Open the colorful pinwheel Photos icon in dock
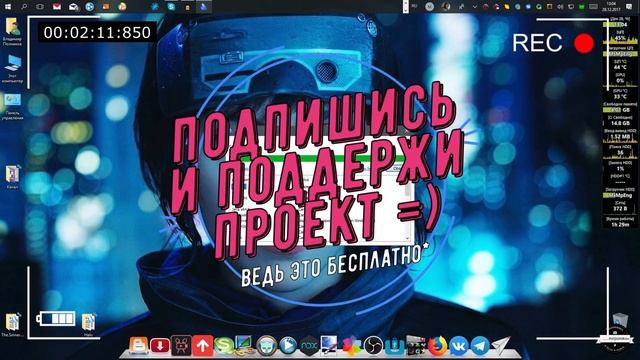 (351, 346)
